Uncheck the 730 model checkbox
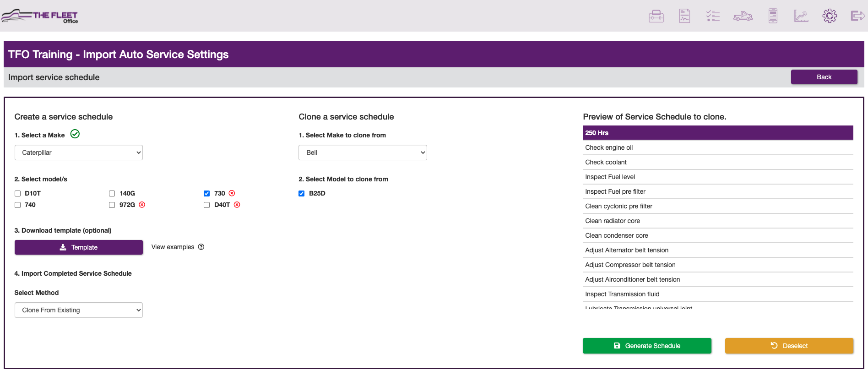 [x=206, y=193]
